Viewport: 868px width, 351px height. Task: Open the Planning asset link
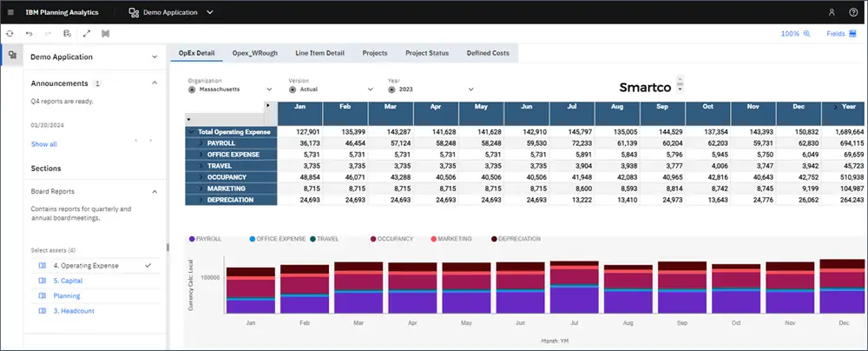point(67,295)
